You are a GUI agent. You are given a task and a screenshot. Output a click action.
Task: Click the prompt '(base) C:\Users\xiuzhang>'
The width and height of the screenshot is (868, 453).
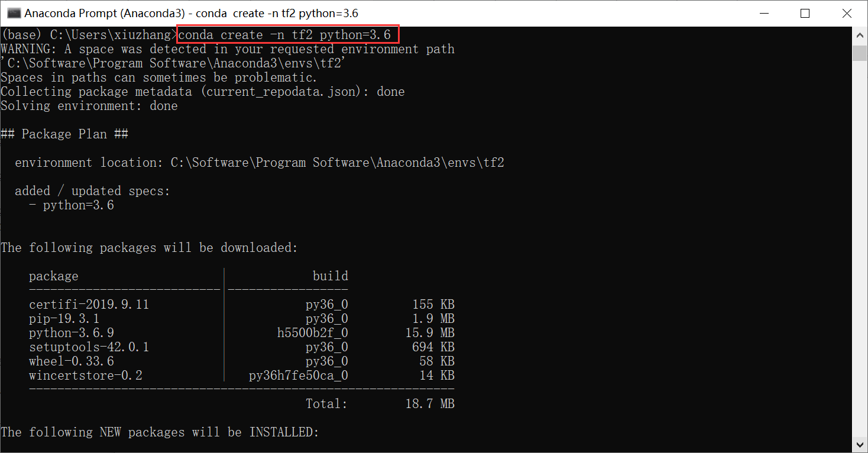click(89, 35)
